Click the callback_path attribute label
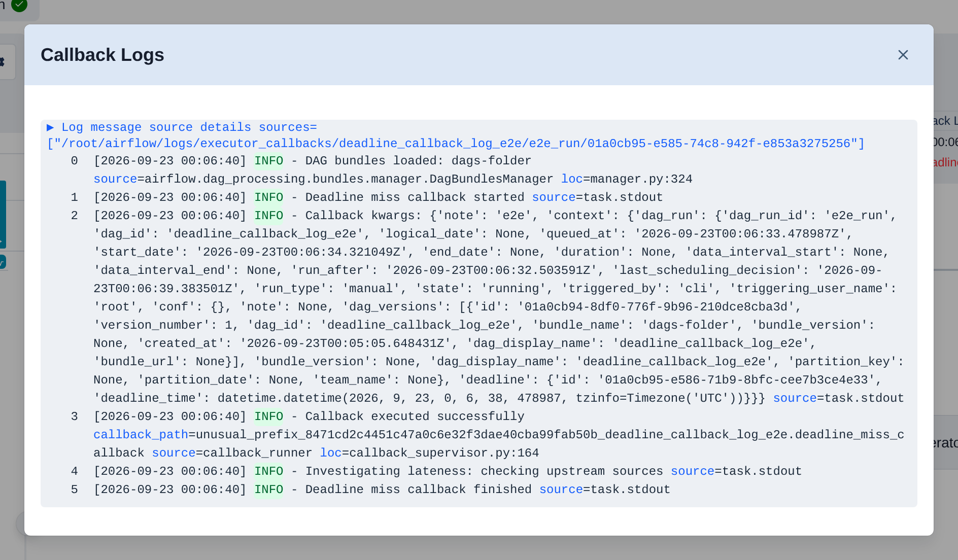The width and height of the screenshot is (958, 560). (x=141, y=435)
